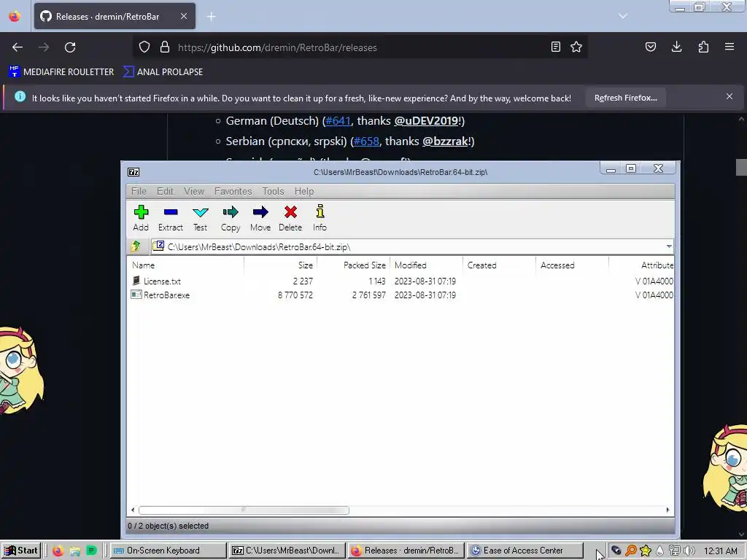Open 7-Zip View menu
The width and height of the screenshot is (747, 560).
[x=194, y=191]
